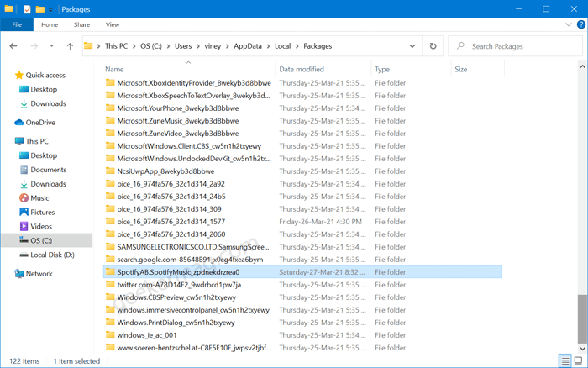Select Microsoft.XboxIdentityProvider_8wekyb3d8bbwe folder

(194, 83)
